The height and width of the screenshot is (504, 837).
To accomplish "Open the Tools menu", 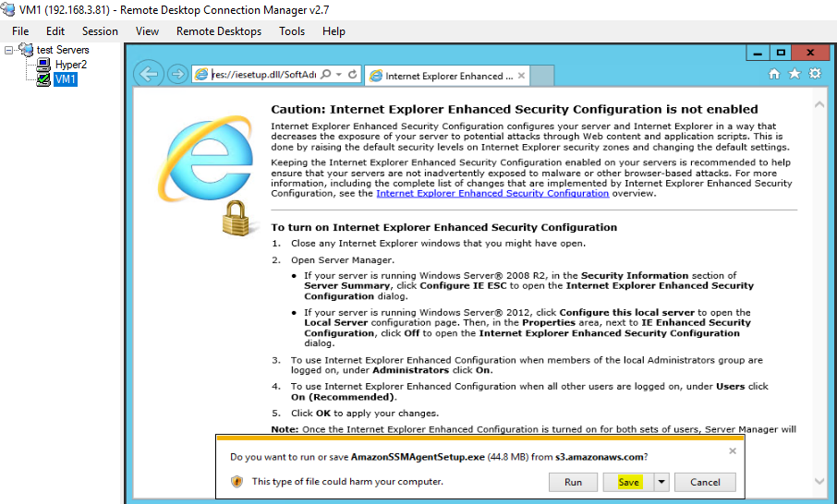I will [291, 31].
